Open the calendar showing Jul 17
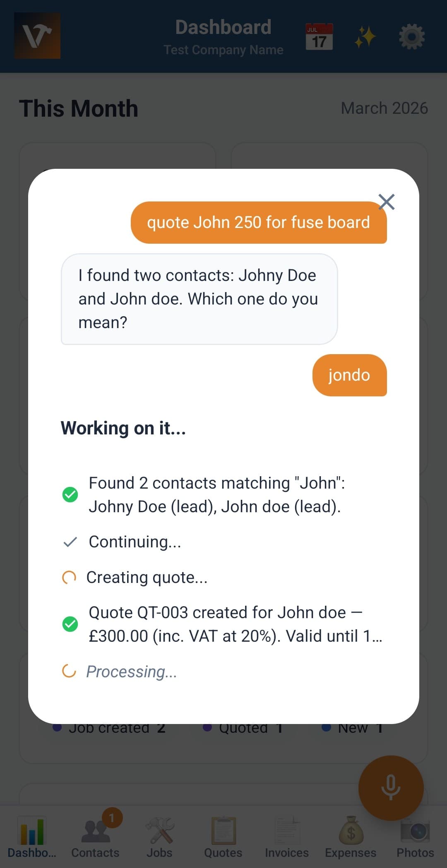 [x=319, y=36]
